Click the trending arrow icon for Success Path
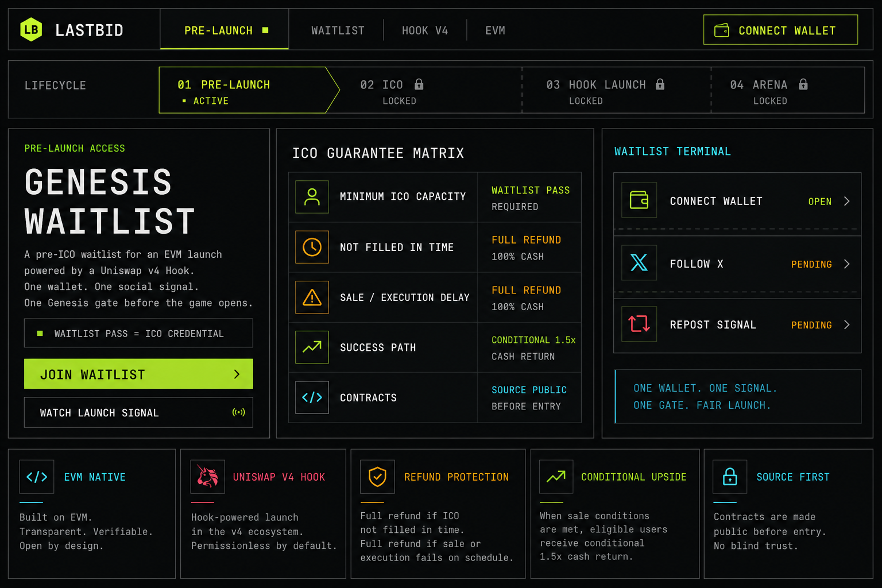Viewport: 882px width, 588px height. point(312,347)
